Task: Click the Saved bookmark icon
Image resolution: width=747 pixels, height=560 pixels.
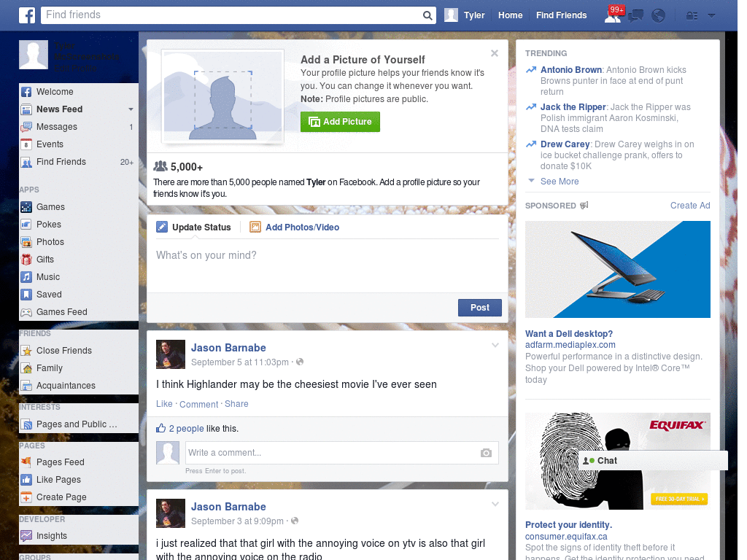Action: [x=26, y=295]
